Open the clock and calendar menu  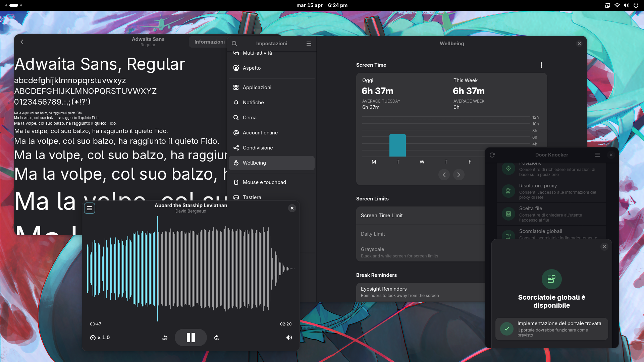coord(322,5)
